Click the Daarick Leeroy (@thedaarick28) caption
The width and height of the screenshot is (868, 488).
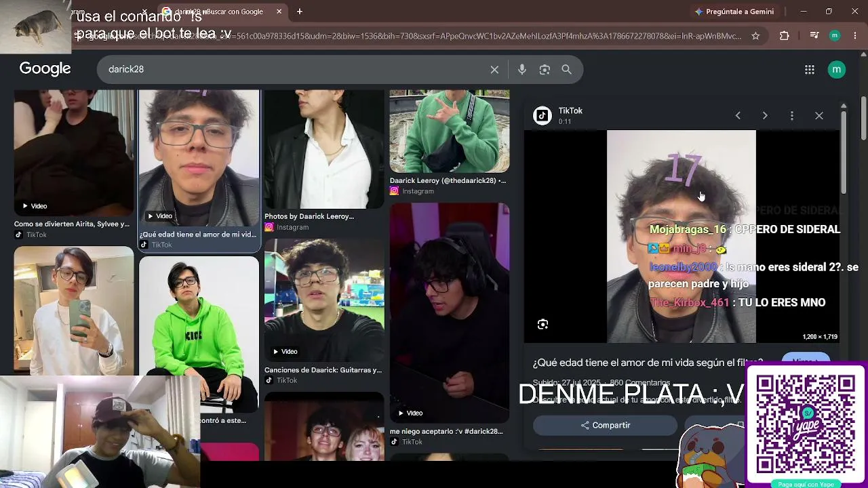click(x=448, y=181)
